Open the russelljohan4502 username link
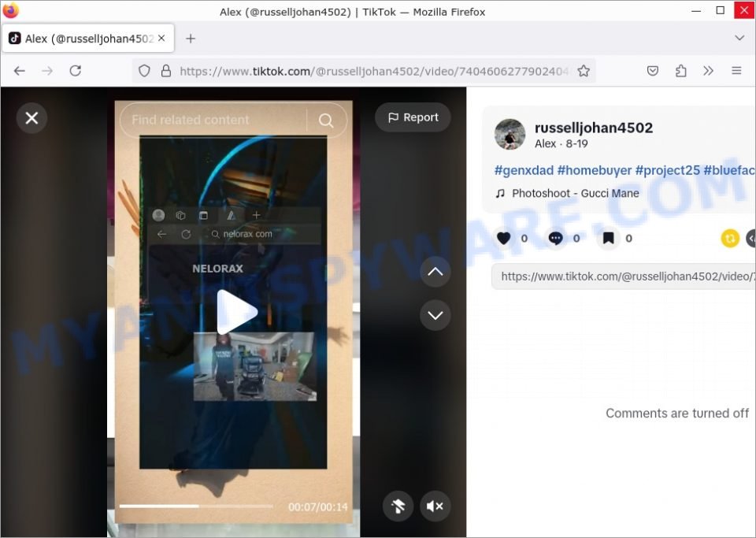Image resolution: width=756 pixels, height=538 pixels. coord(594,128)
